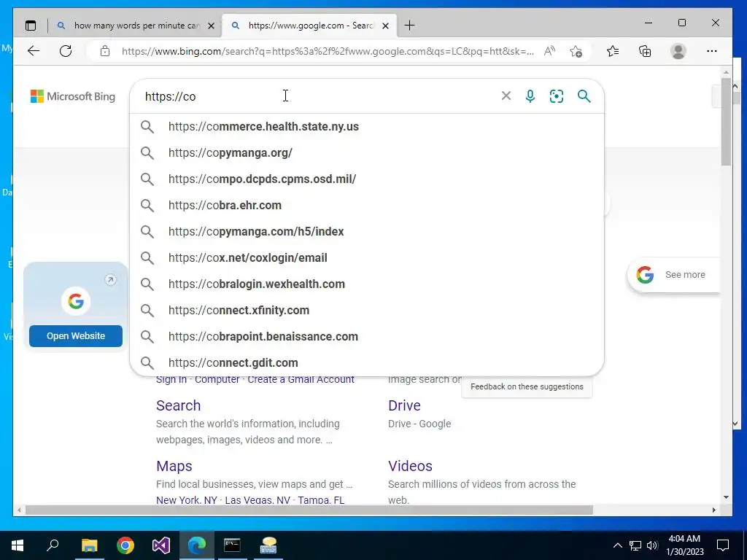This screenshot has width=747, height=560.
Task: Open Favorites list icon
Action: pyautogui.click(x=613, y=51)
